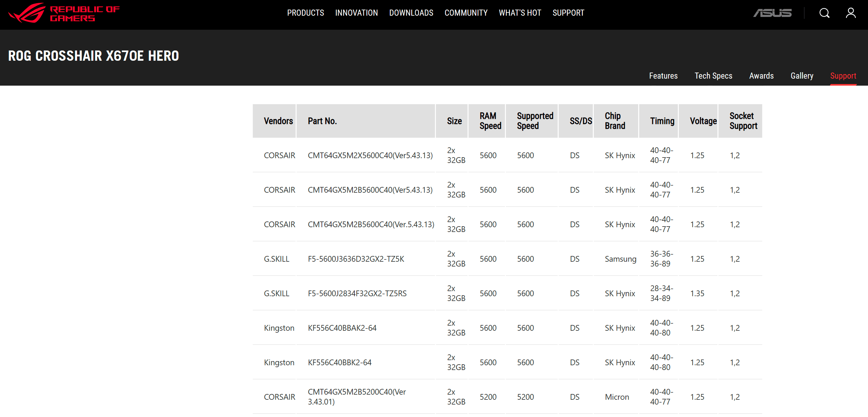Open the PRODUCTS menu

pyautogui.click(x=305, y=13)
